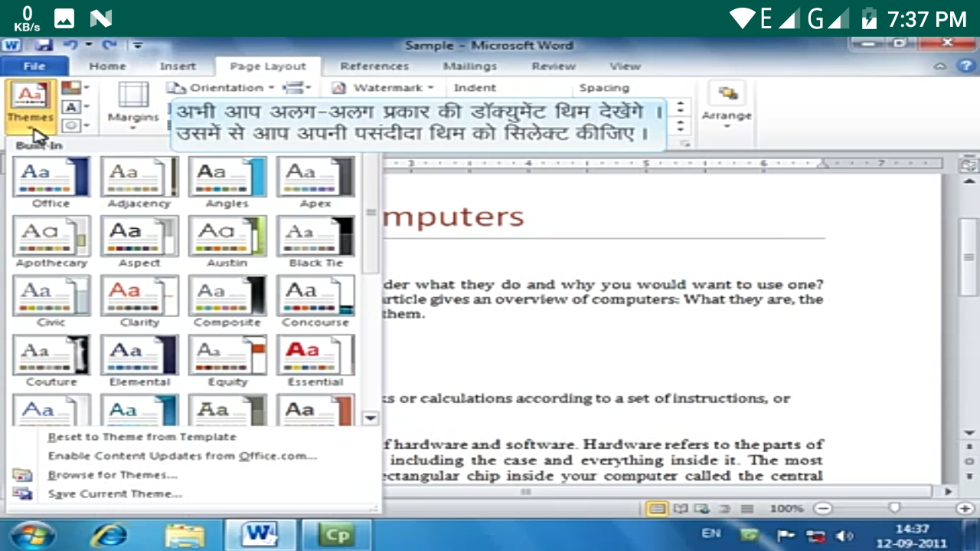
Task: Choose the Concourse theme
Action: 315,302
